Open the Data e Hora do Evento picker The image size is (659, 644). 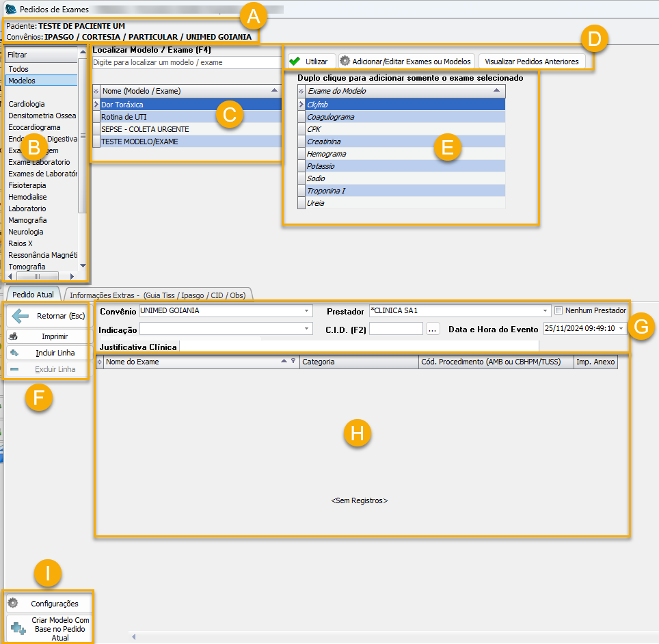tap(621, 329)
